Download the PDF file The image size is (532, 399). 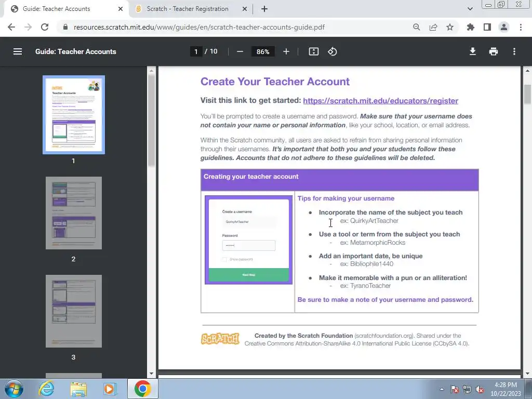point(472,51)
